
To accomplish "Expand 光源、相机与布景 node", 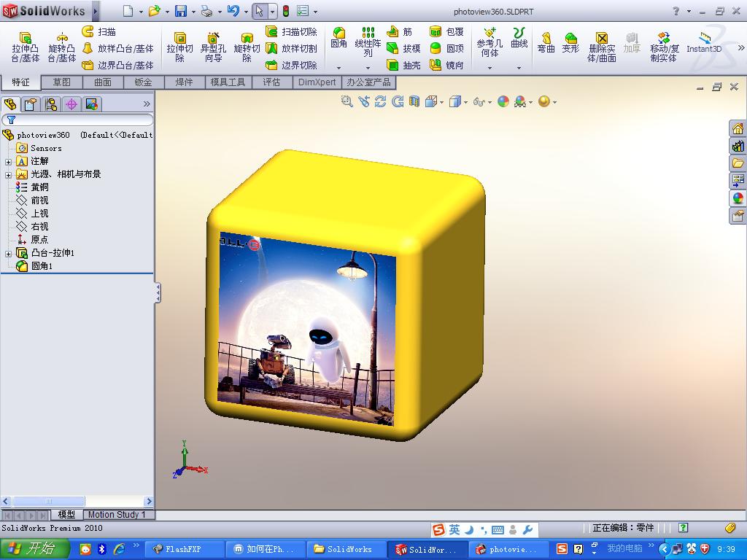I will [8, 175].
